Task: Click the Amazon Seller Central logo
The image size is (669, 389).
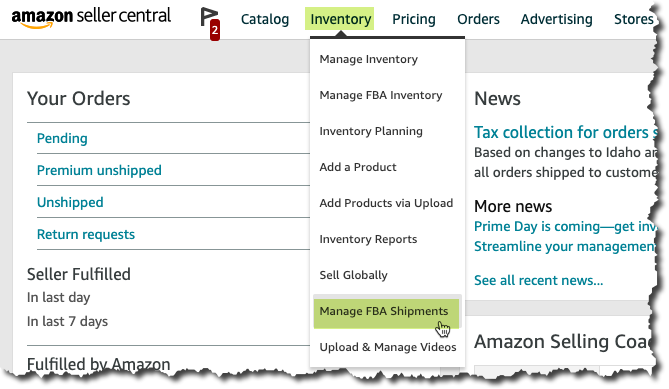Action: click(x=91, y=18)
